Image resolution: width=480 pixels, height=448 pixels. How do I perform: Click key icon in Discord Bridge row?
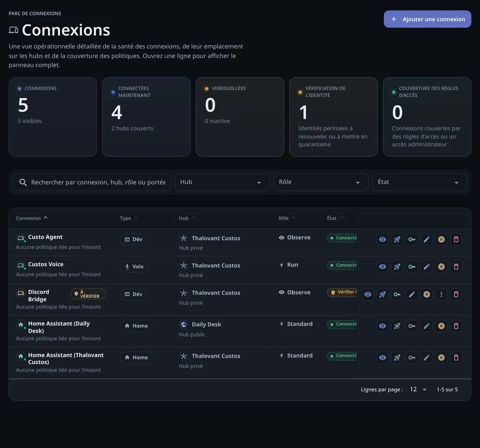tap(397, 294)
